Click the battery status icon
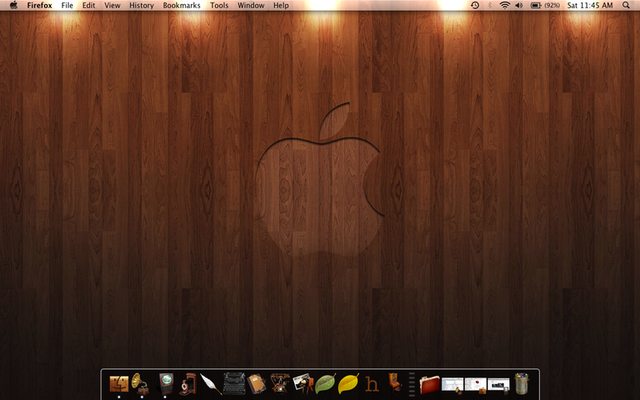Screen dimensions: 640x400 pyautogui.click(x=536, y=5)
